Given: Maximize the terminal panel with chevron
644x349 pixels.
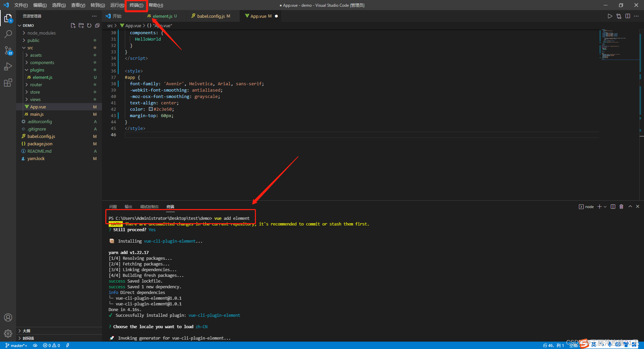Looking at the screenshot, I should coord(630,207).
